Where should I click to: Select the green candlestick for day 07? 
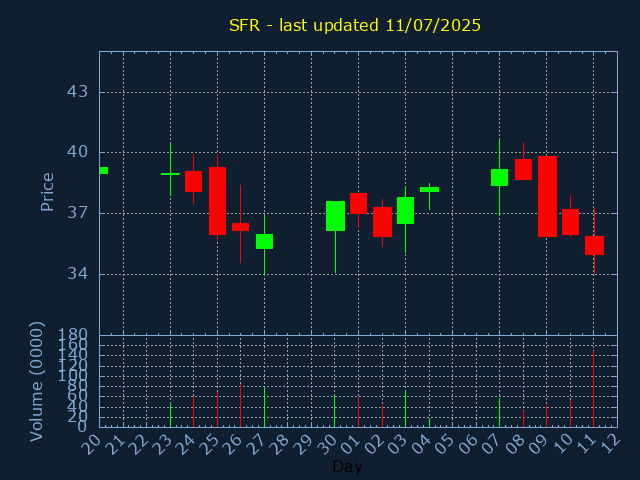[500, 177]
